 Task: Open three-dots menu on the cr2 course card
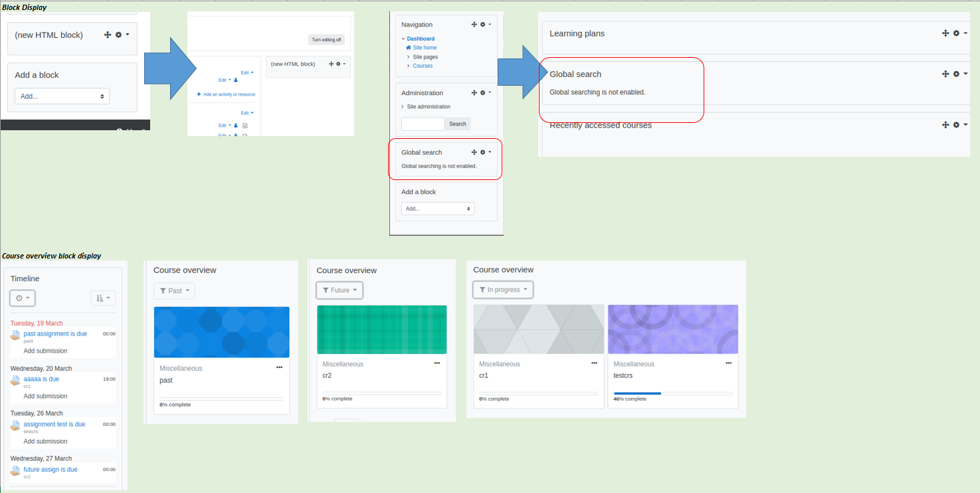437,363
